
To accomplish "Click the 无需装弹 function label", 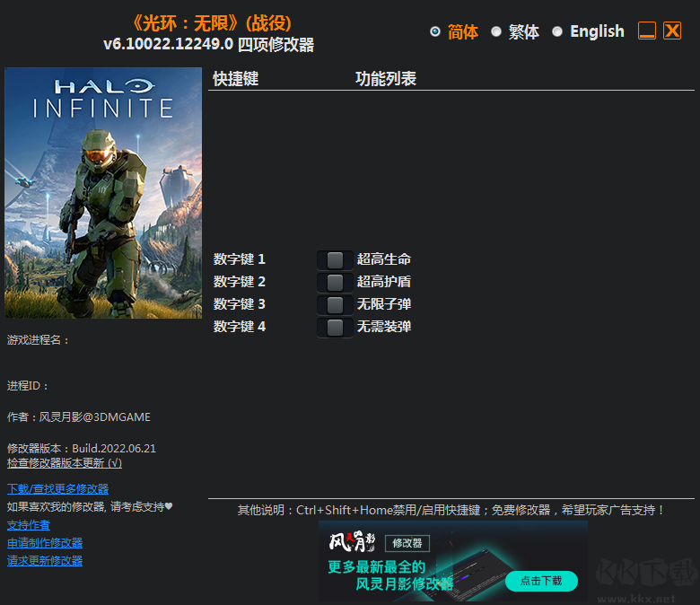I will pyautogui.click(x=384, y=327).
